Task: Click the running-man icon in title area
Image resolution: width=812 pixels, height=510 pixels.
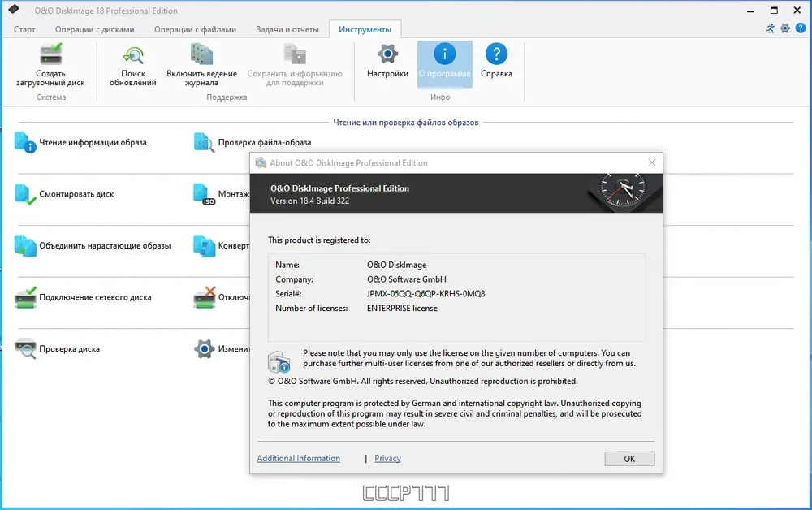Action: coord(771,28)
